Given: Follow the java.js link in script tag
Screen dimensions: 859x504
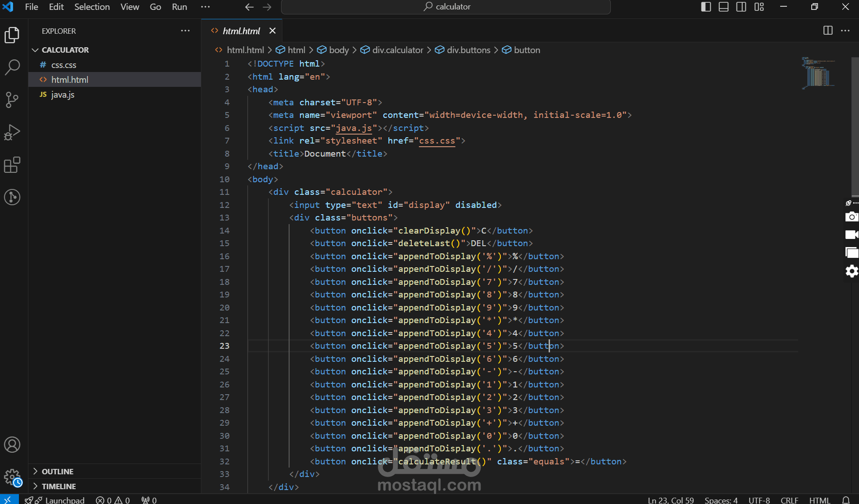Looking at the screenshot, I should point(354,128).
